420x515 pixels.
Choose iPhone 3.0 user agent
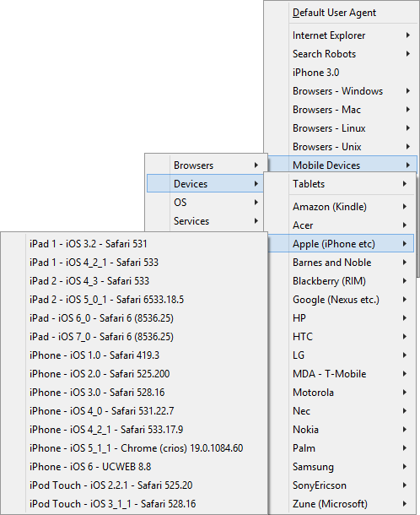pos(342,73)
